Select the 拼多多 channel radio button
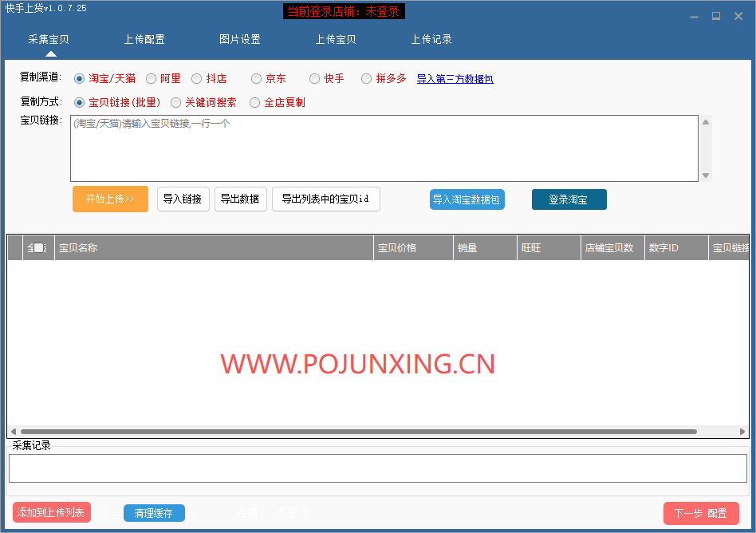Image resolution: width=756 pixels, height=533 pixels. (367, 79)
